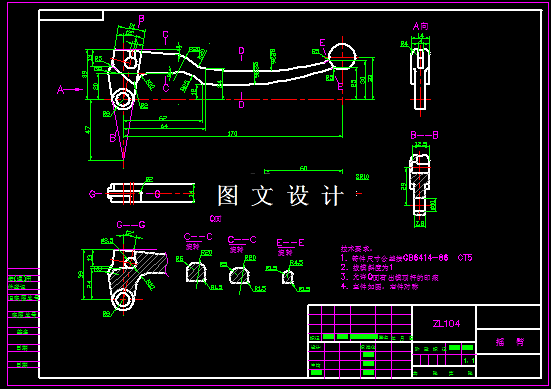551x389 pixels.
Task: Click the E——E section view title
Action: coord(290,243)
